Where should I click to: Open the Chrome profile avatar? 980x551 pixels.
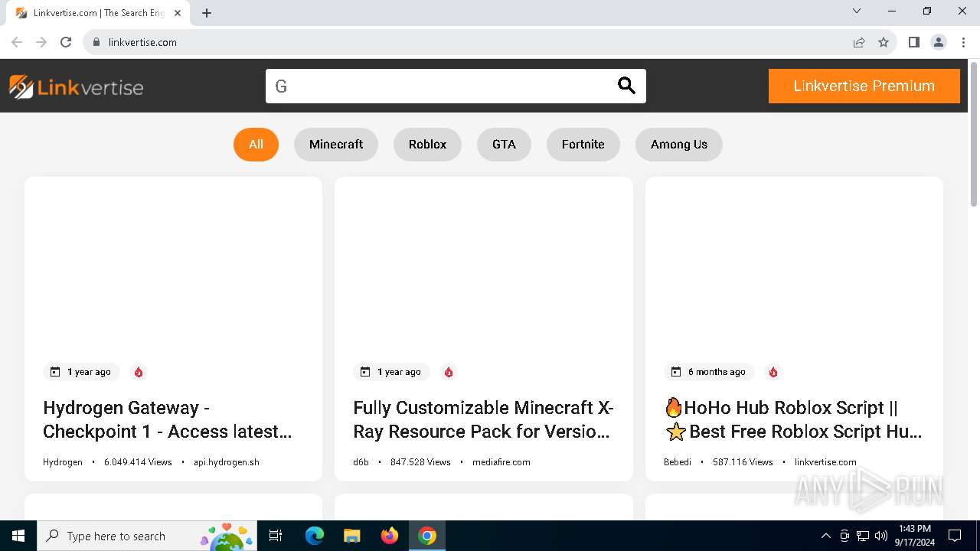939,42
